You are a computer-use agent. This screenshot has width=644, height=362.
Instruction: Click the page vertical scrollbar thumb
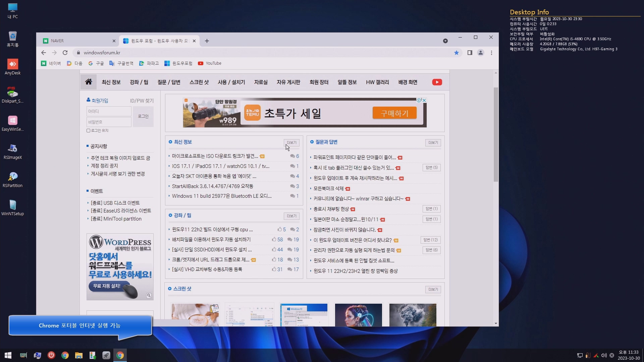tap(496, 134)
